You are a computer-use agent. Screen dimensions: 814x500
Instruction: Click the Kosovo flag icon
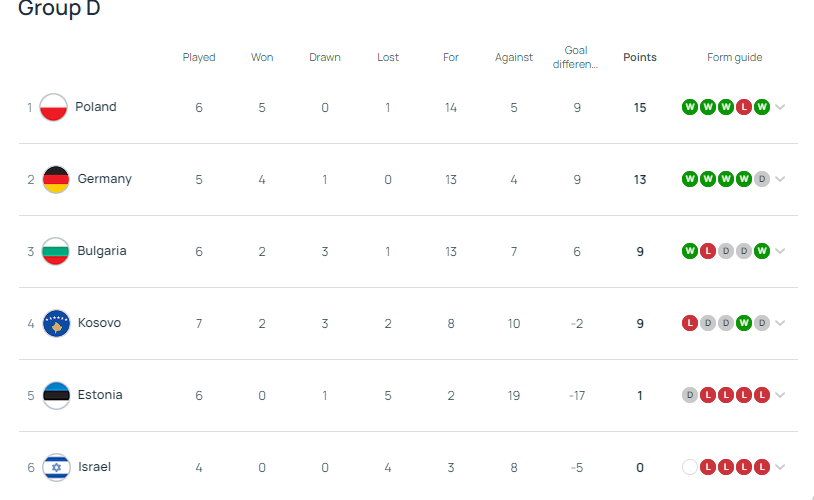56,323
